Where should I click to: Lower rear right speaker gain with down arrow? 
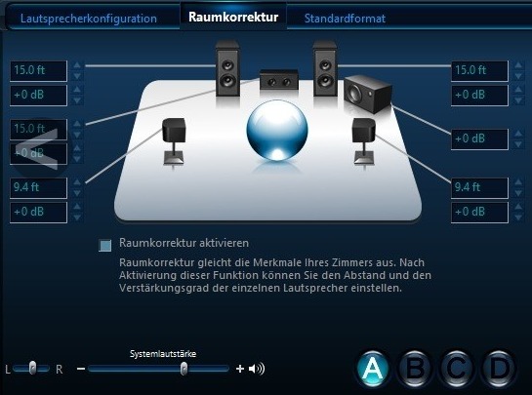pos(518,217)
